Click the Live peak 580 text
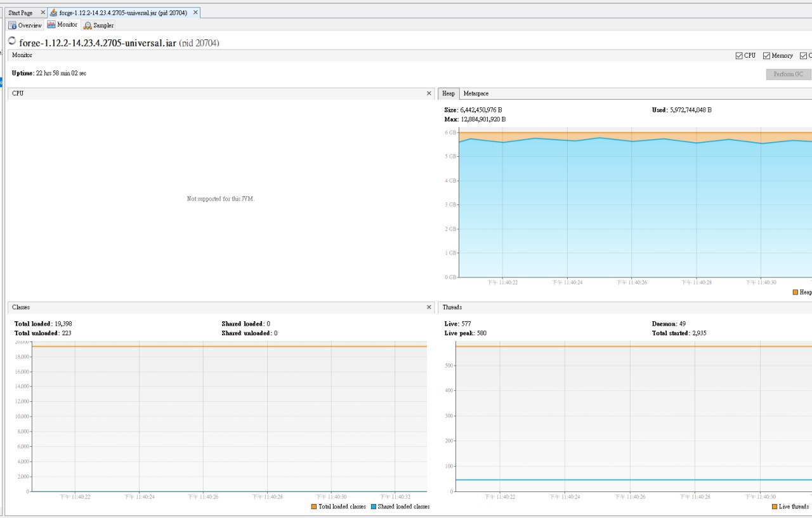 click(466, 333)
